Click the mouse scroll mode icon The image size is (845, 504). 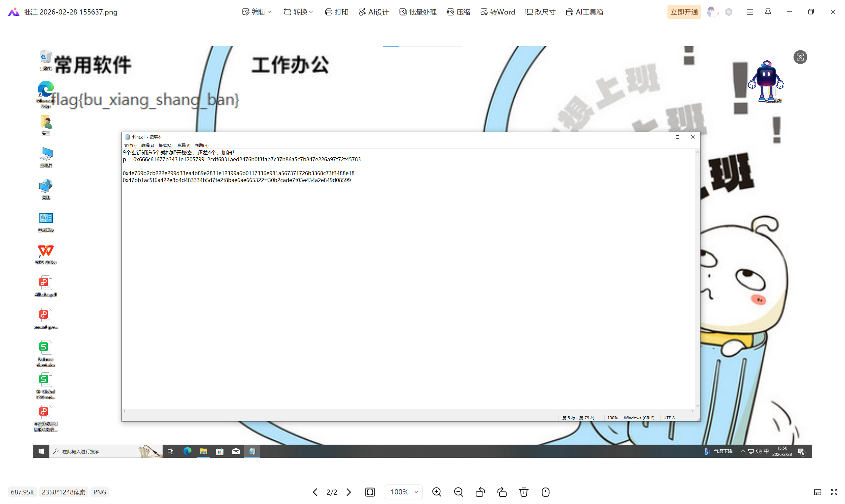tap(545, 492)
